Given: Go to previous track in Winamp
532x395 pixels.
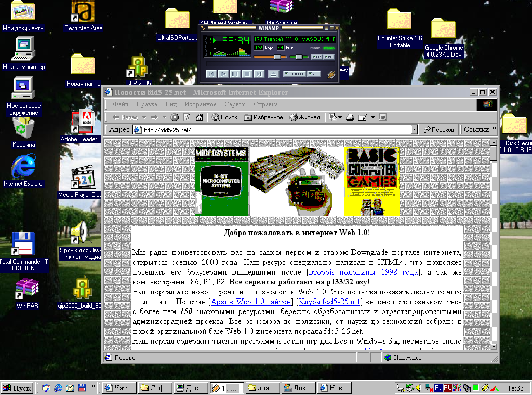Looking at the screenshot, I should pos(211,74).
